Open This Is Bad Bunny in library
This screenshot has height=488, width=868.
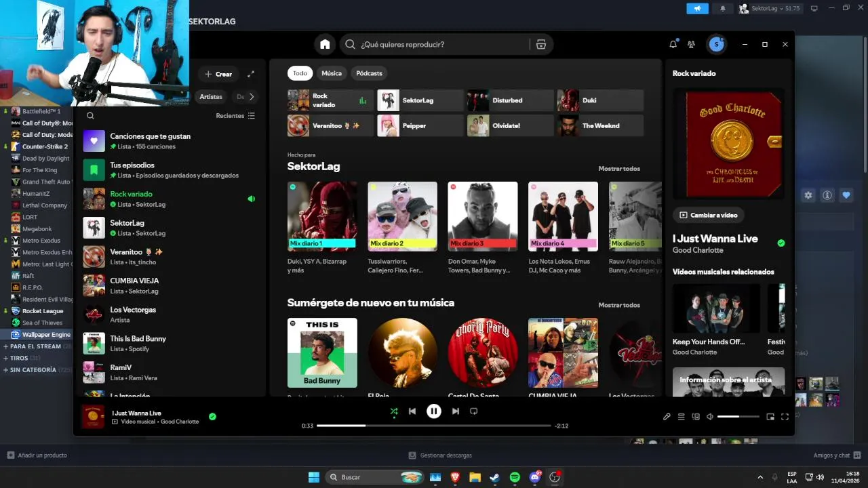[170, 344]
